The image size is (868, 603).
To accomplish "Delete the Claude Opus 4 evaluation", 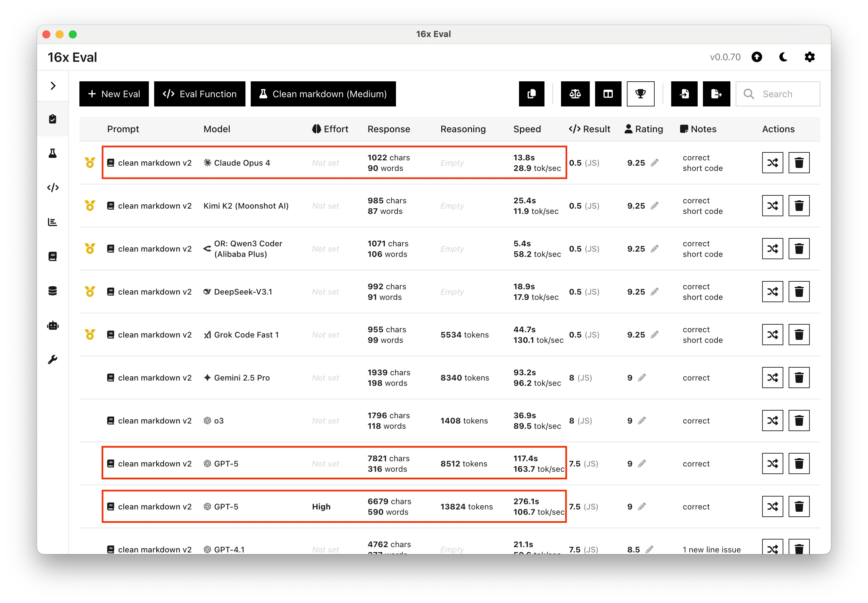I will tap(799, 163).
